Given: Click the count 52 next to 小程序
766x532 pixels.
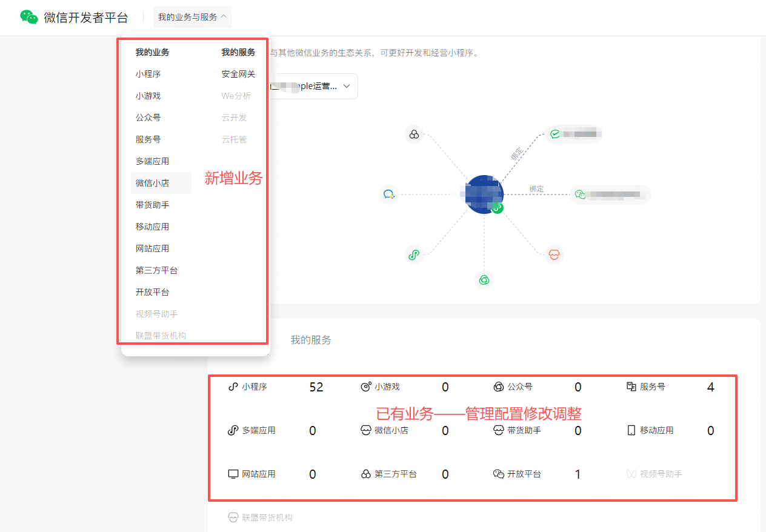Looking at the screenshot, I should pyautogui.click(x=316, y=387).
